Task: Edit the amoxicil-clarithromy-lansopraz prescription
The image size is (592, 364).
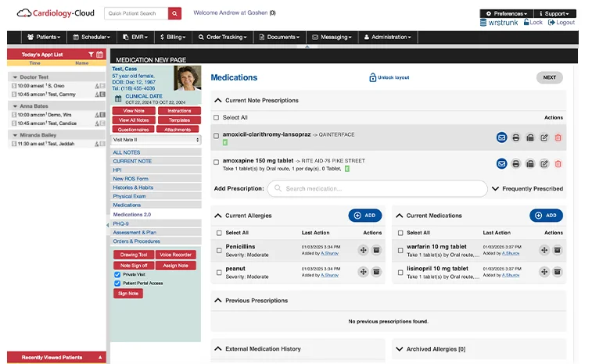Action: [544, 137]
